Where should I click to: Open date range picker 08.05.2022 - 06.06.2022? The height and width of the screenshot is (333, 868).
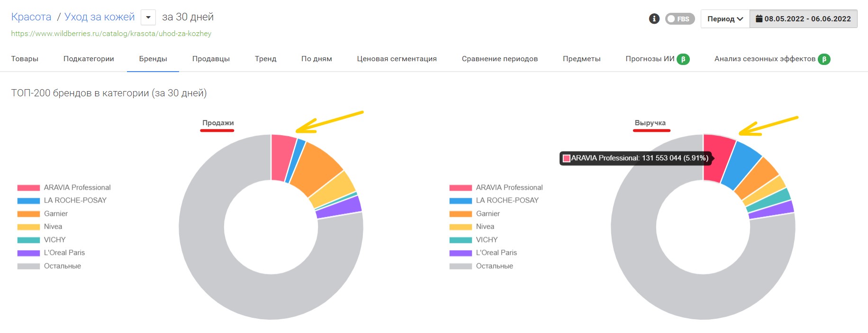(807, 19)
